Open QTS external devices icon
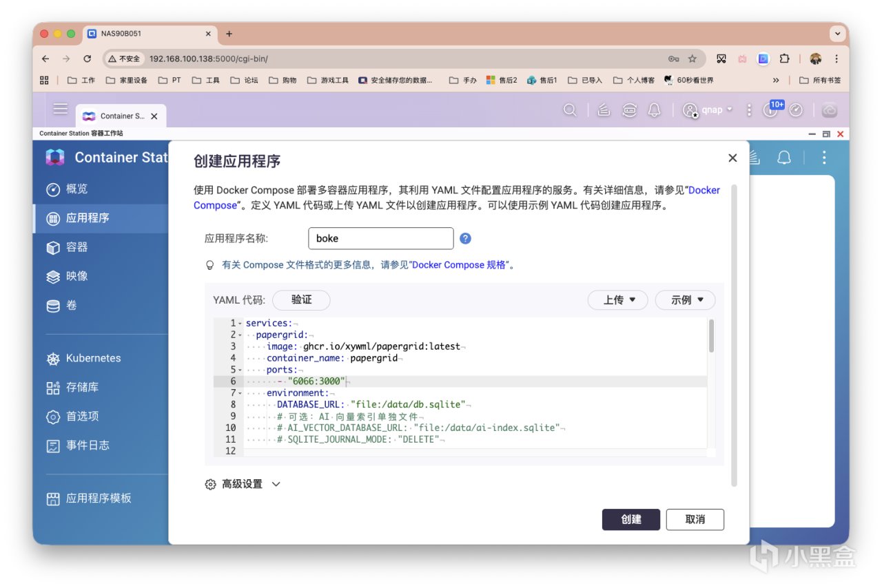 [629, 110]
